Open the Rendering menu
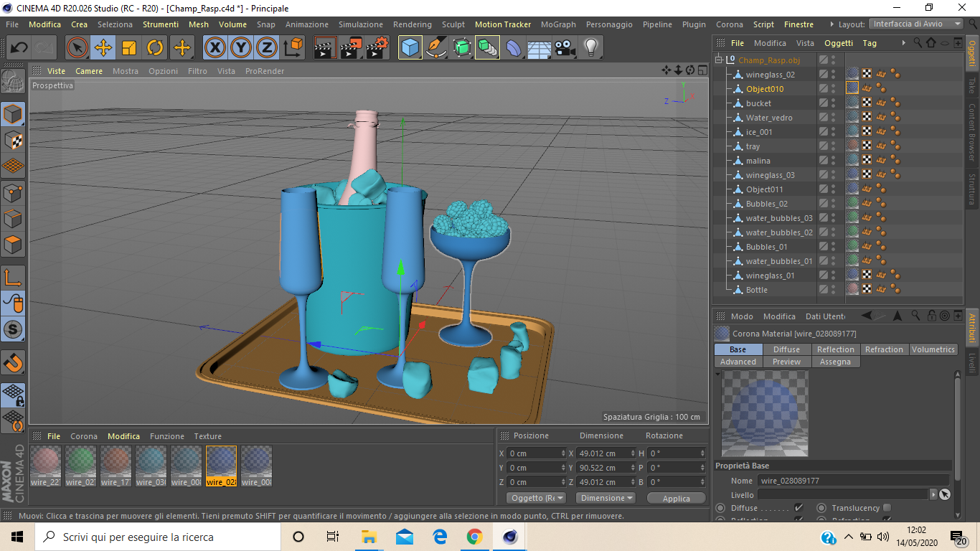 pos(413,24)
